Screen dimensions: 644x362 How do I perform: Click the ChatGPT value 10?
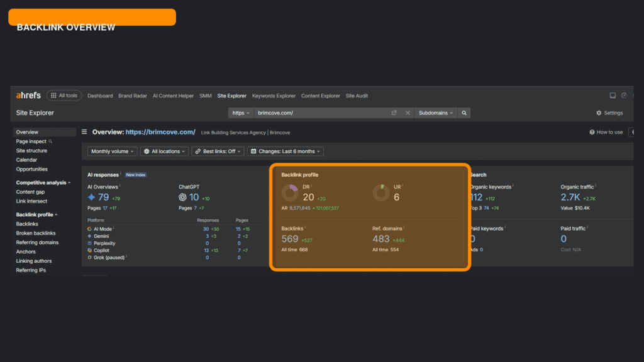click(x=194, y=197)
